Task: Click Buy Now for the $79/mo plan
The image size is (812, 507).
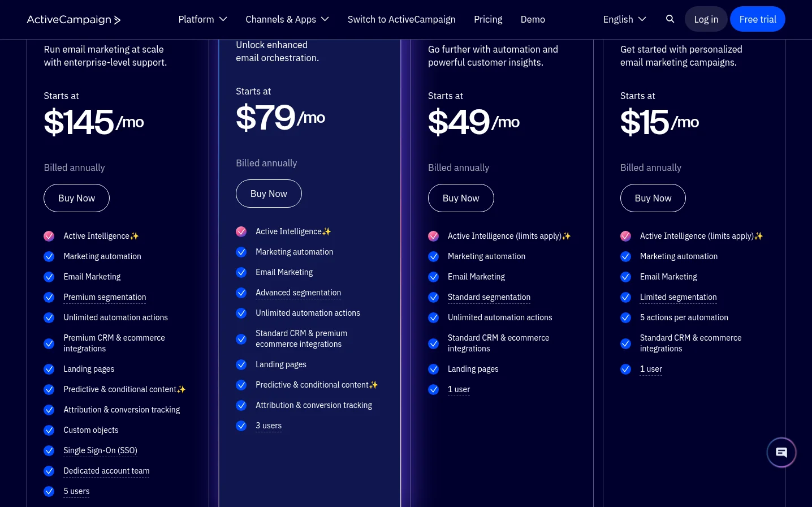Action: tap(269, 194)
